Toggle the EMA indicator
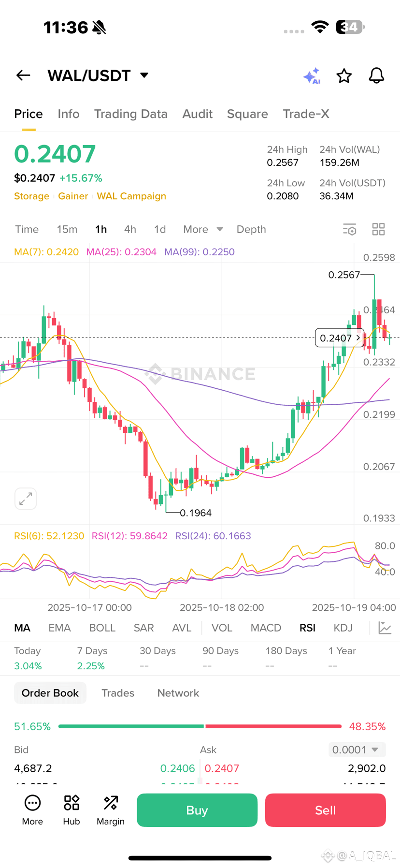Image resolution: width=400 pixels, height=868 pixels. 59,628
